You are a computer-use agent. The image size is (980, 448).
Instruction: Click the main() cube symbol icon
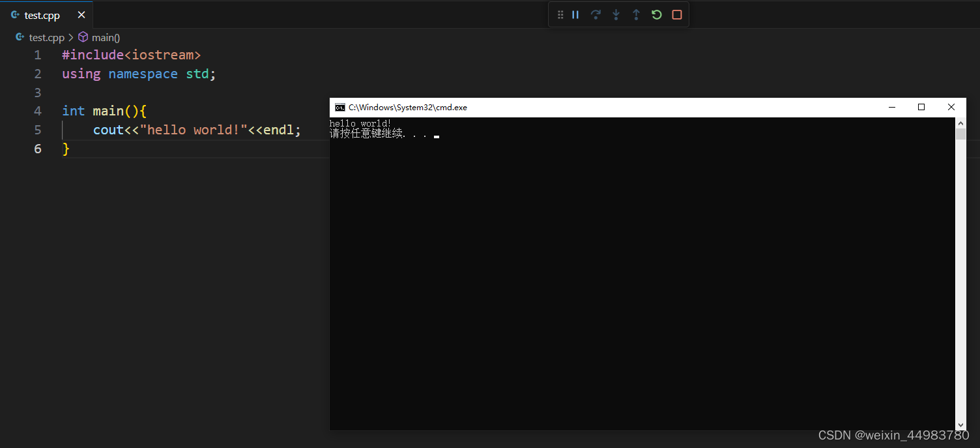pyautogui.click(x=83, y=37)
